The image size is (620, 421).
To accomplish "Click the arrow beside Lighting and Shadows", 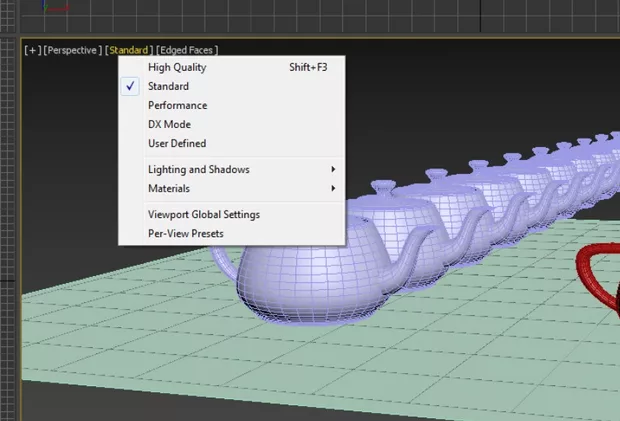I will (x=333, y=170).
